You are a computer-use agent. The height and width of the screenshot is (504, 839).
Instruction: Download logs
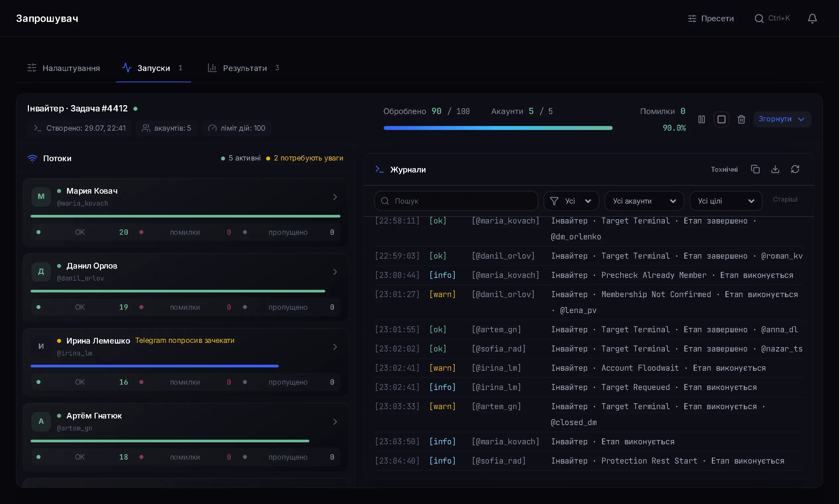775,169
